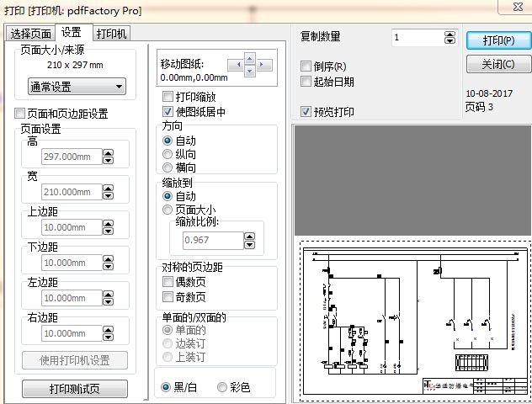Screen dimensions: 532x404
Task: Switch to the 打印机 tab
Action: tap(111, 34)
